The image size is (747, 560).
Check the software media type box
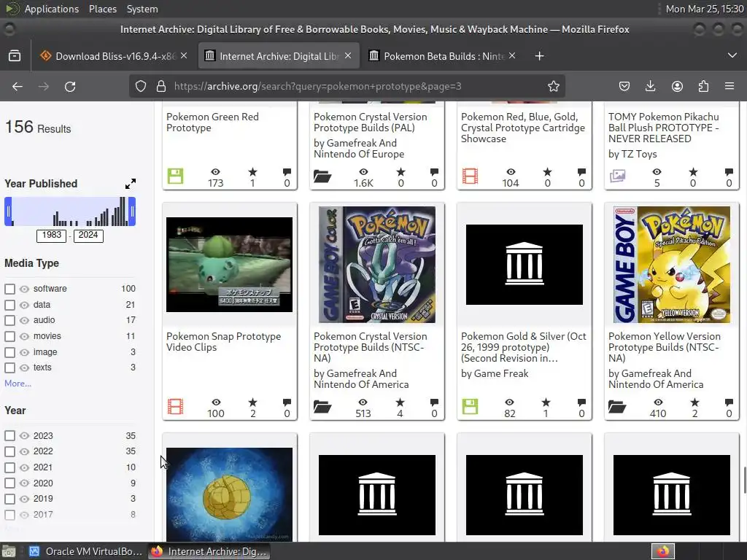(9, 289)
